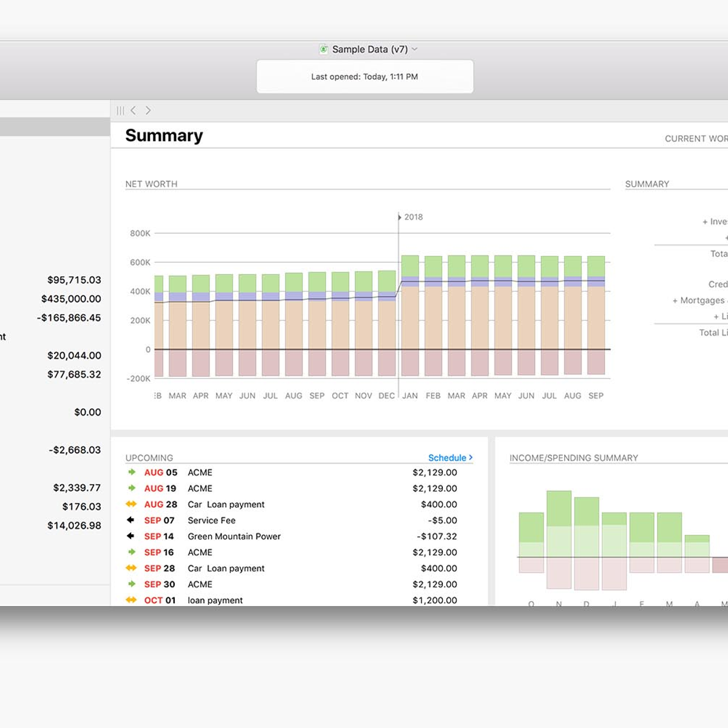
Task: Click orange transfer icon for OCT 01 loan payment
Action: click(x=131, y=600)
